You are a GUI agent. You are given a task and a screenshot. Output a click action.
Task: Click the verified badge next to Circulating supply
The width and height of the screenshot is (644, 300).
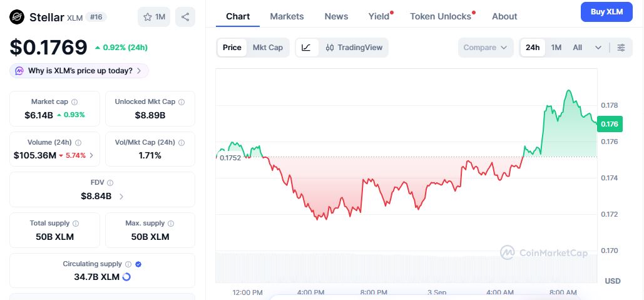138,264
